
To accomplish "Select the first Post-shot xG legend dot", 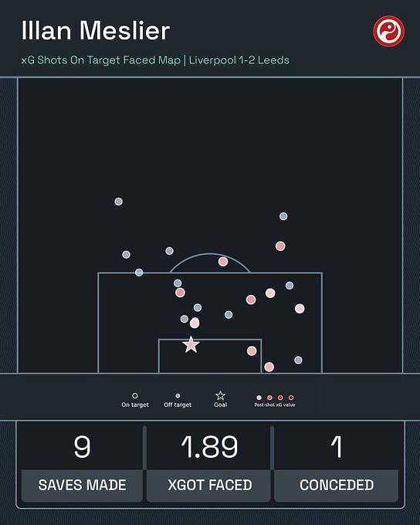I will pyautogui.click(x=259, y=398).
